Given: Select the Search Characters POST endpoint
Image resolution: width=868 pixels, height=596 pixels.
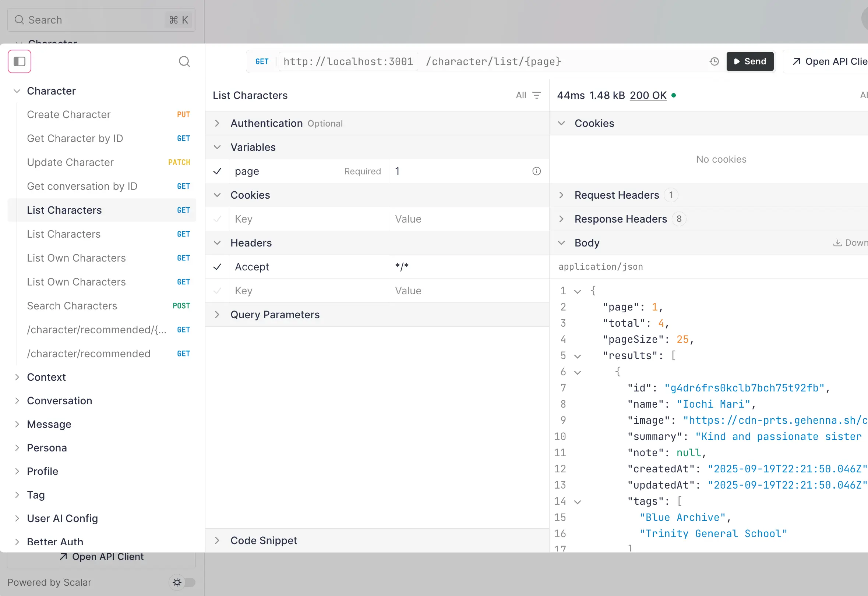Looking at the screenshot, I should pos(72,305).
